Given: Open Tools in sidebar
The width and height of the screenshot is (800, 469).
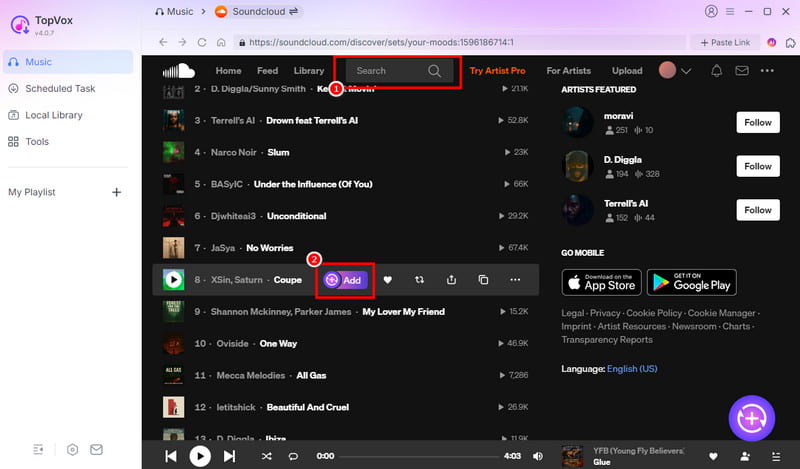Looking at the screenshot, I should click(x=29, y=141).
